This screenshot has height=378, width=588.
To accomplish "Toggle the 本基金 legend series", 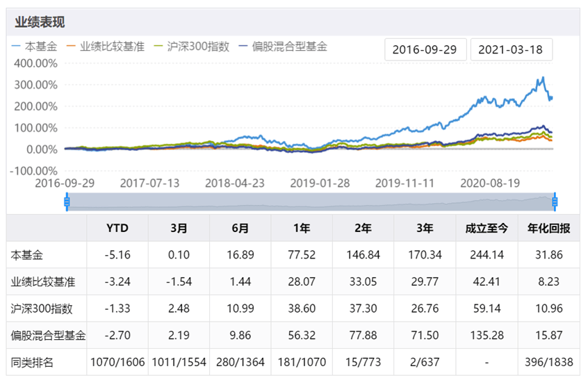I will tap(35, 46).
